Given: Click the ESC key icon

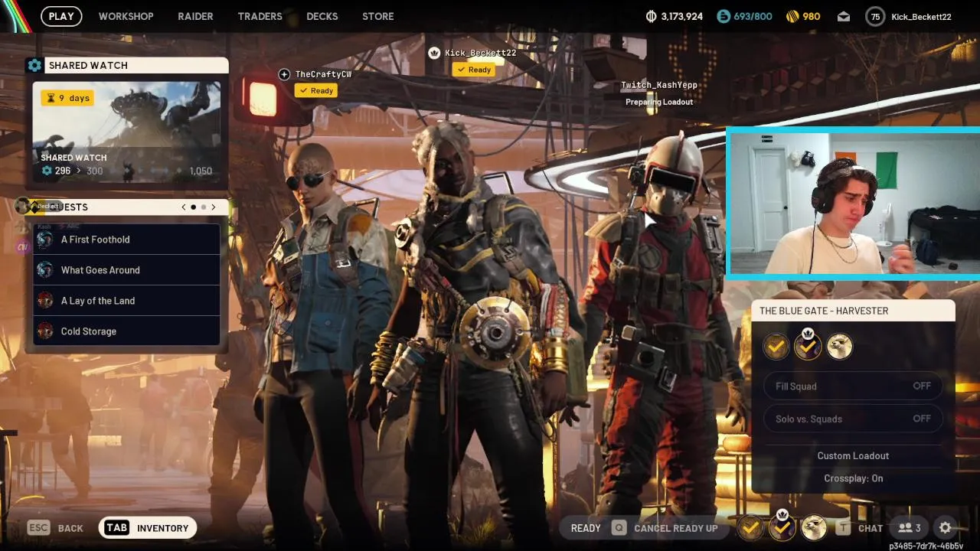Looking at the screenshot, I should coord(38,528).
